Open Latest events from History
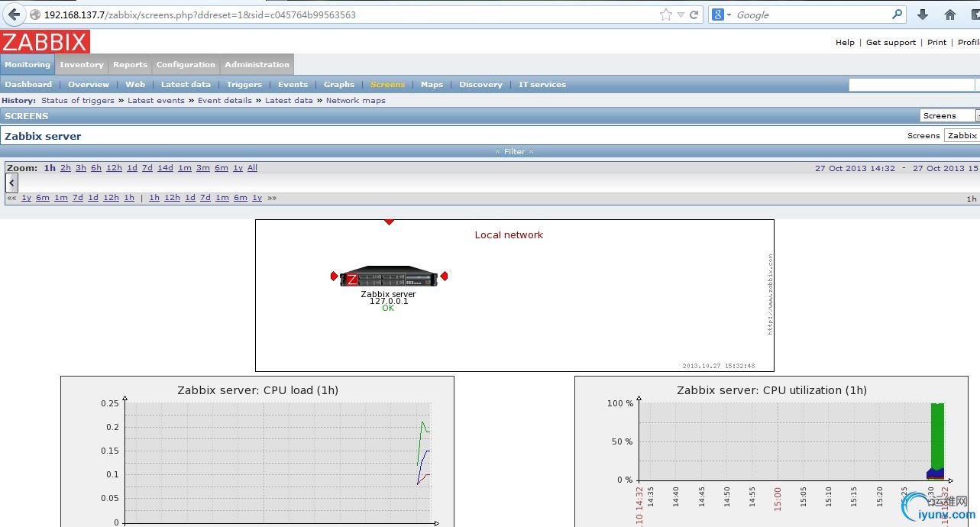The image size is (980, 527). click(156, 101)
